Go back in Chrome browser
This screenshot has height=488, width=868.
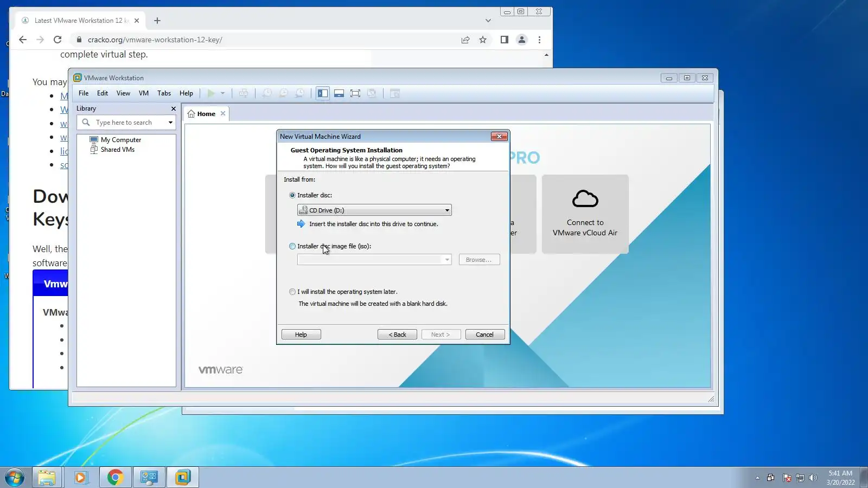coord(23,40)
